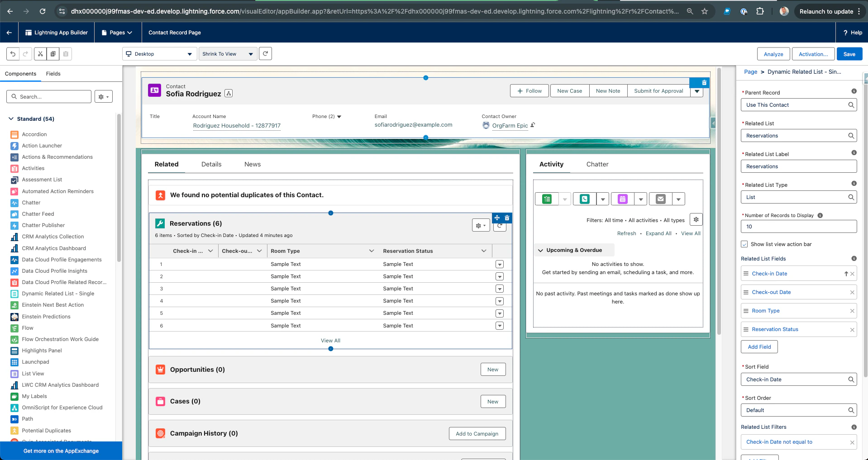Open the Sort Order combobox

[799, 410]
